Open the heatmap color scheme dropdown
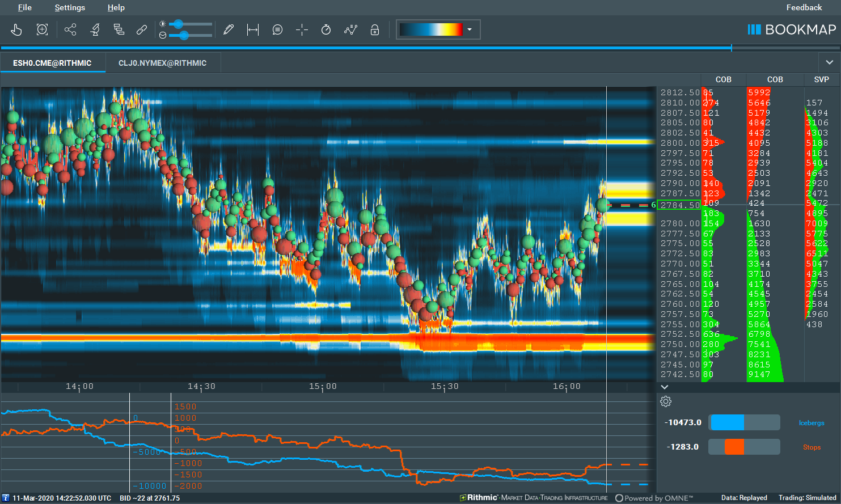841x504 pixels. pyautogui.click(x=469, y=29)
